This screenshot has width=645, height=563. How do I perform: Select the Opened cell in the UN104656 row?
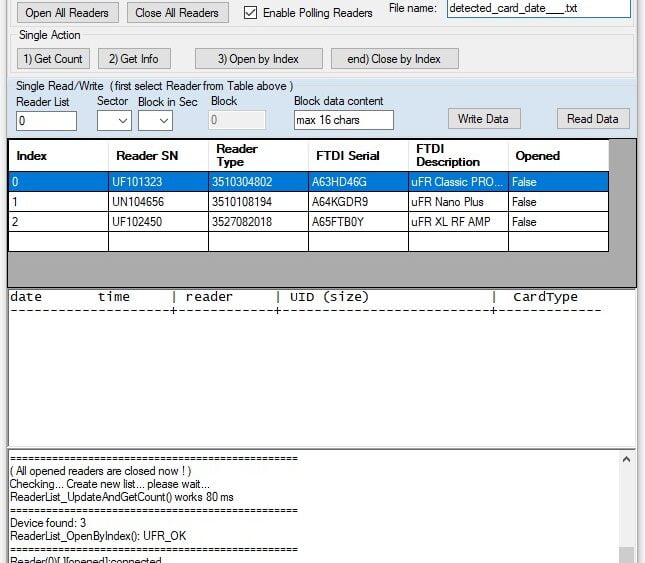(558, 202)
